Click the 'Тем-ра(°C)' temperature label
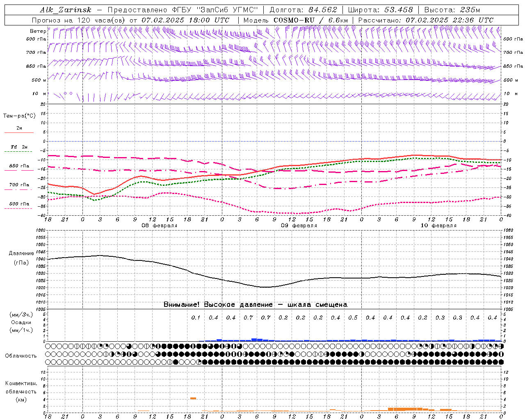The height and width of the screenshot is (420, 525). pos(19,116)
